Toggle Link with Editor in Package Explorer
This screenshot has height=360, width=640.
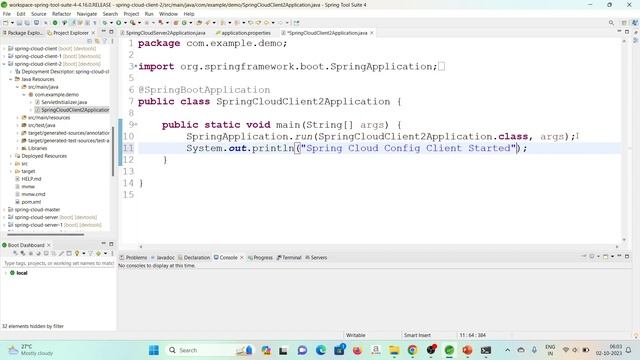97,41
